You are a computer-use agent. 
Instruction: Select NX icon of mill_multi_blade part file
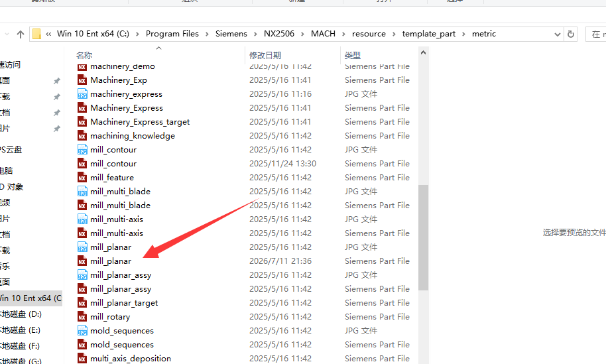pyautogui.click(x=82, y=205)
